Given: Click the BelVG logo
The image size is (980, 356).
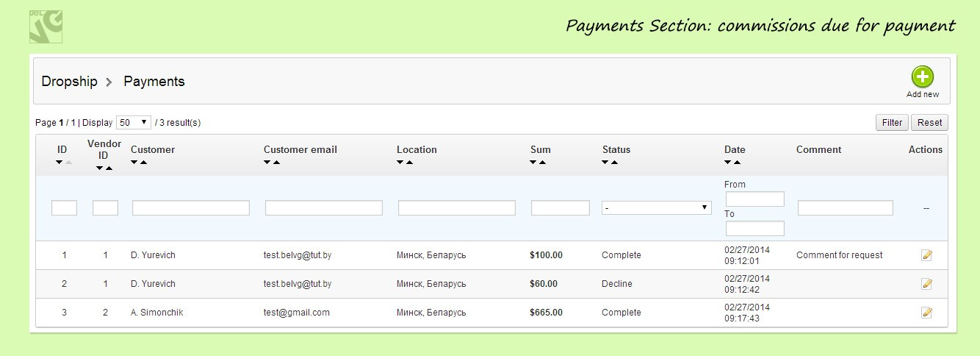Looking at the screenshot, I should click(x=46, y=26).
